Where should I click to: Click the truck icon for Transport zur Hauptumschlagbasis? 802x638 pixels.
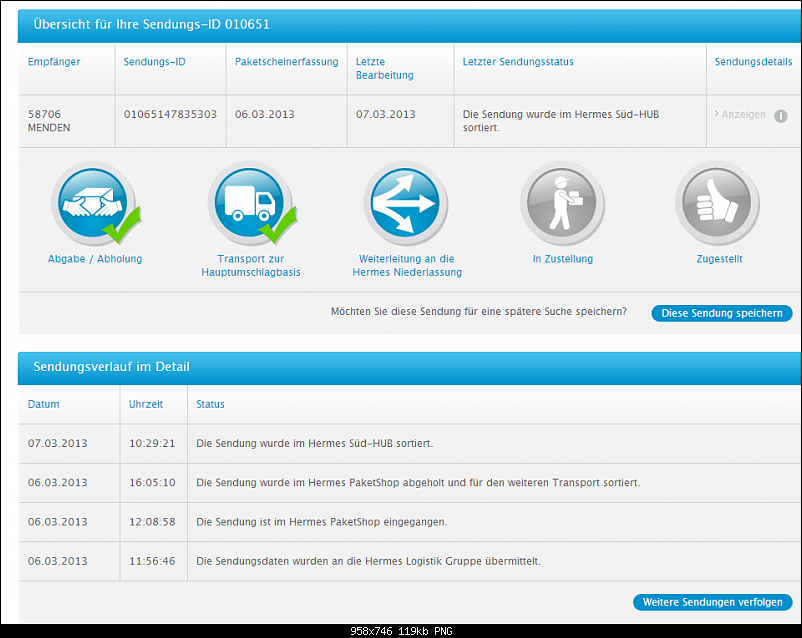tap(250, 203)
